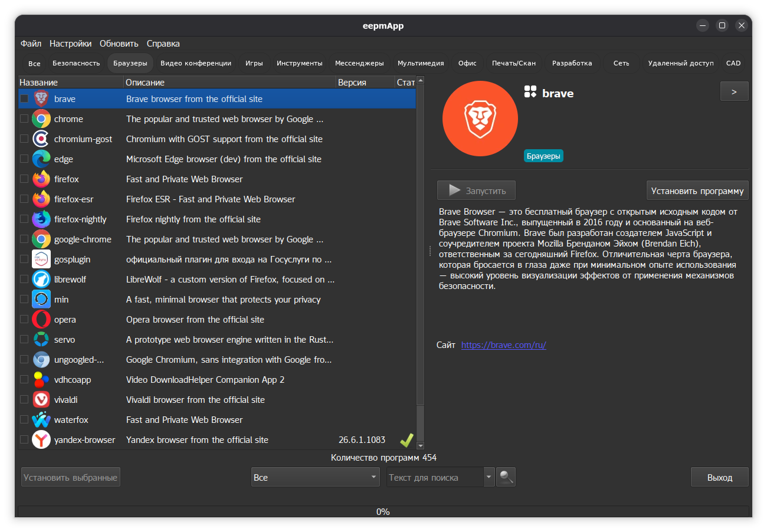This screenshot has height=532, width=767.
Task: Expand the search text history dropdown arrow
Action: tap(489, 477)
